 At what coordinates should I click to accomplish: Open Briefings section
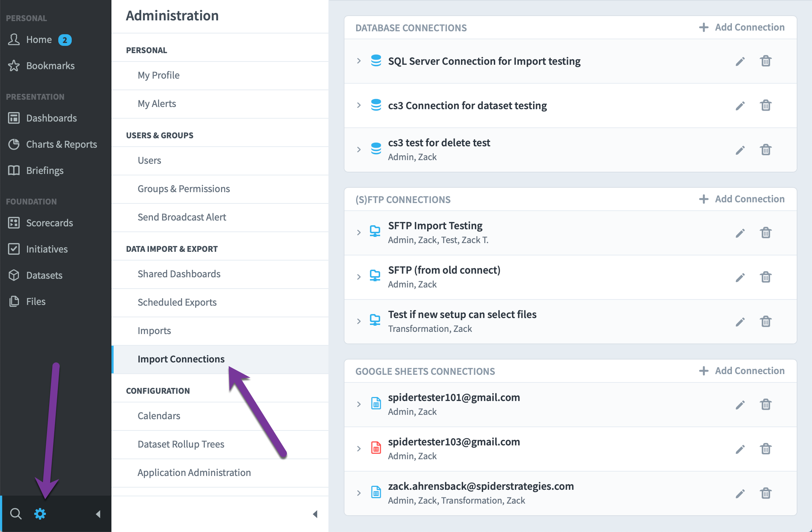36,171
